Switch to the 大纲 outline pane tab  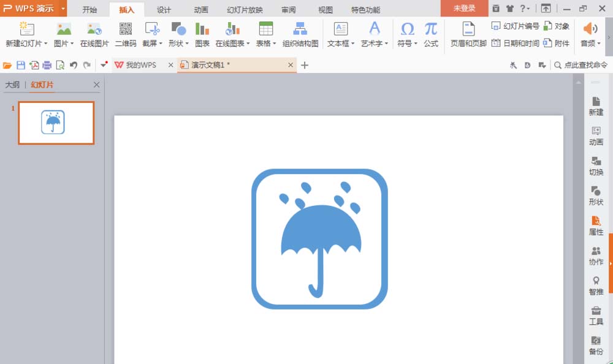12,85
